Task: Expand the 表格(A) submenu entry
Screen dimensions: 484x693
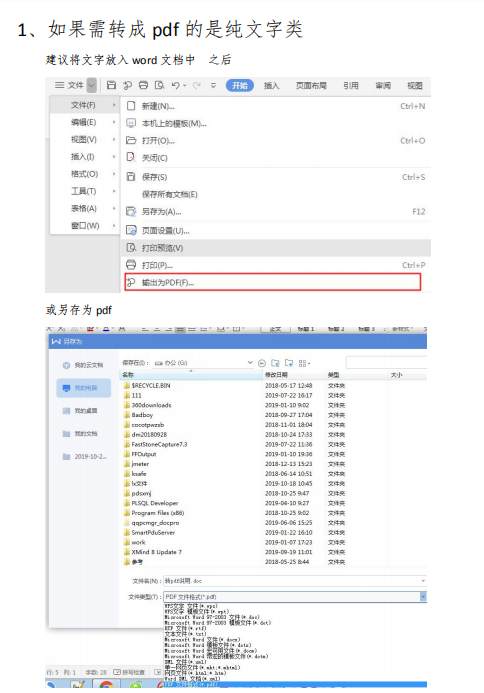Action: (84, 209)
